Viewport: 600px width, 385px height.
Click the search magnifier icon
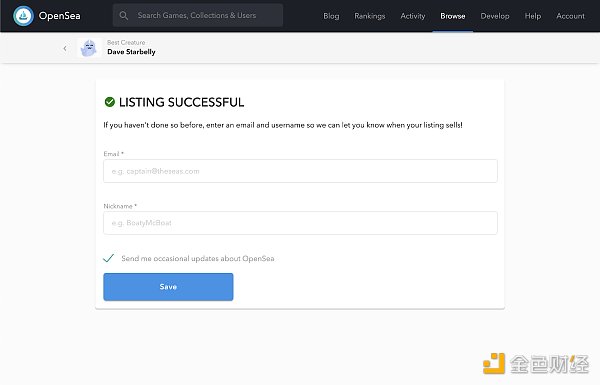(x=124, y=16)
